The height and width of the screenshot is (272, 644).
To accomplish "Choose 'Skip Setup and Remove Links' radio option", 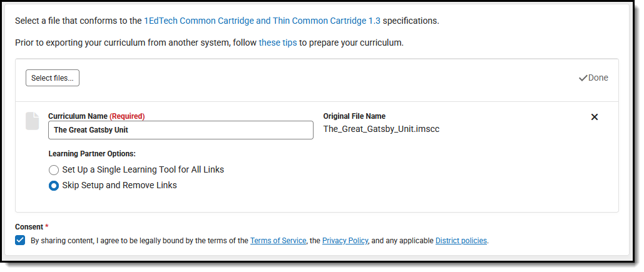I will tap(54, 185).
